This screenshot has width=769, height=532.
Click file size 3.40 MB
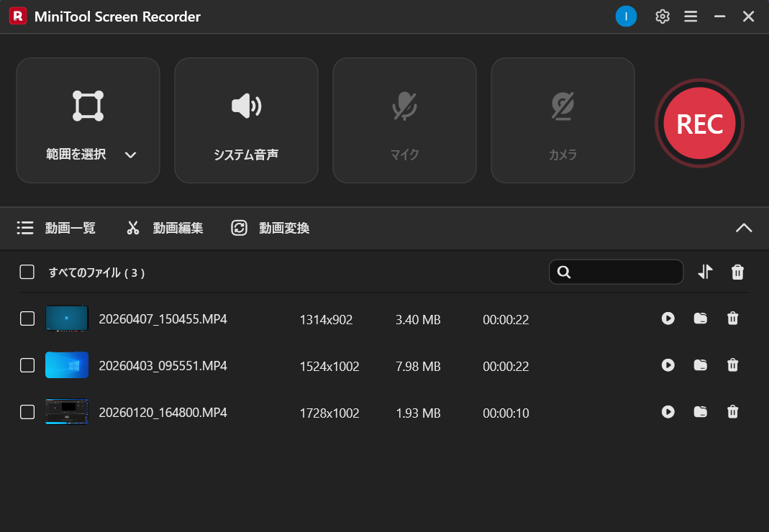[x=419, y=320]
